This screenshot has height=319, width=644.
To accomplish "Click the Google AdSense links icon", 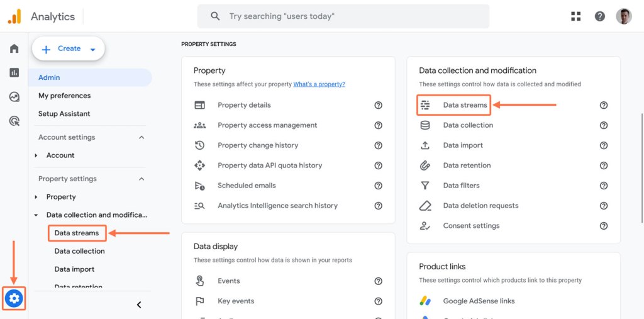I will coord(425,301).
